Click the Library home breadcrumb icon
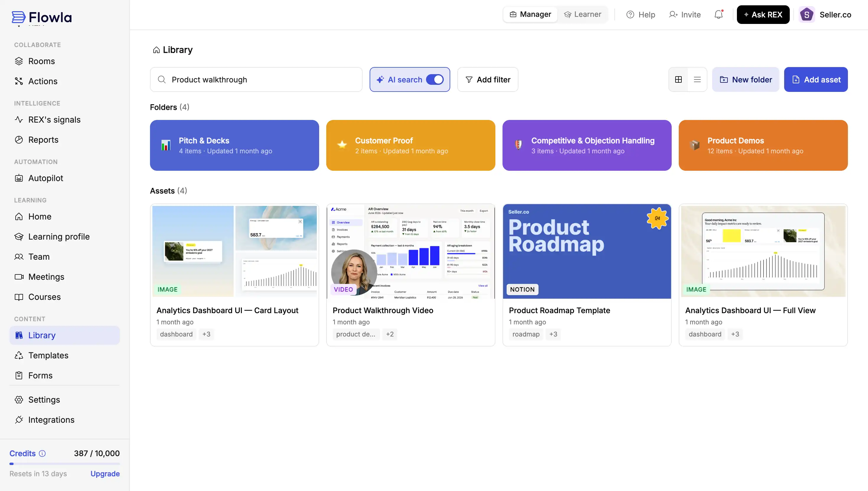Viewport: 868px width, 491px height. [x=156, y=50]
